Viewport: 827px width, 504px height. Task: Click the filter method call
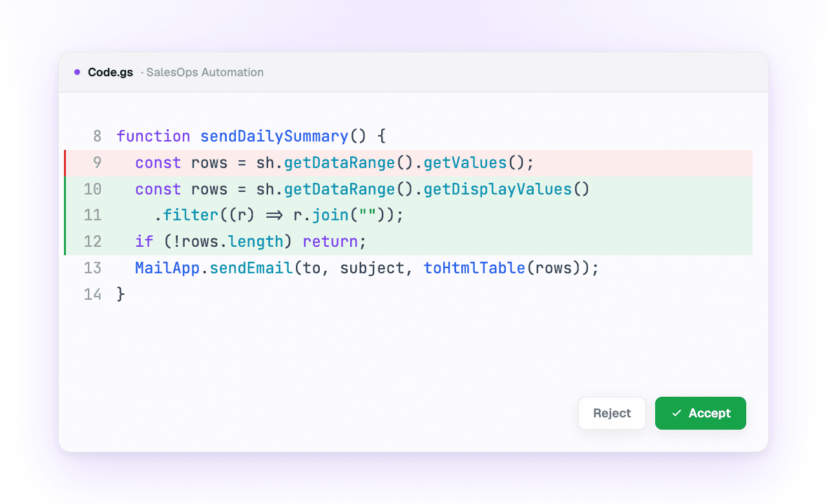(191, 215)
